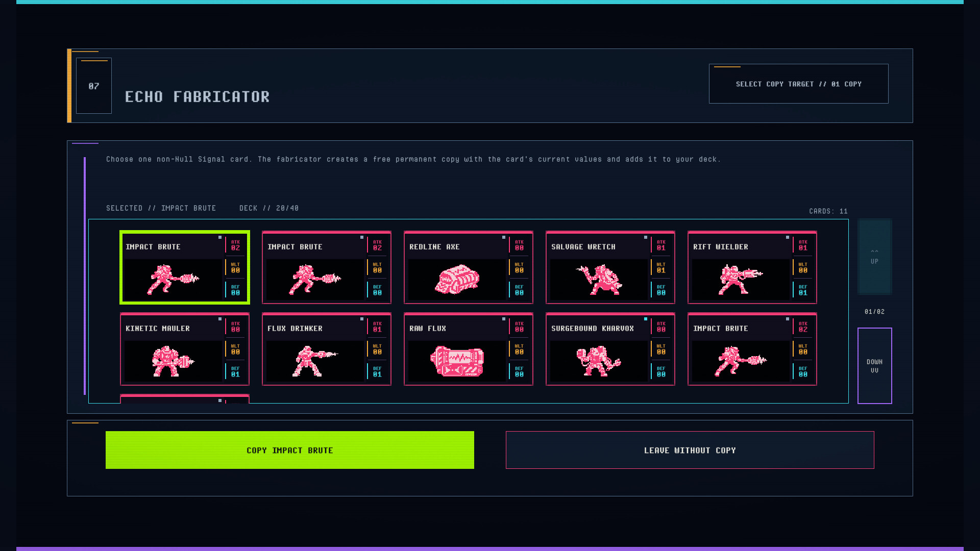Page the card list up
Image resolution: width=980 pixels, height=551 pixels.
(x=875, y=257)
